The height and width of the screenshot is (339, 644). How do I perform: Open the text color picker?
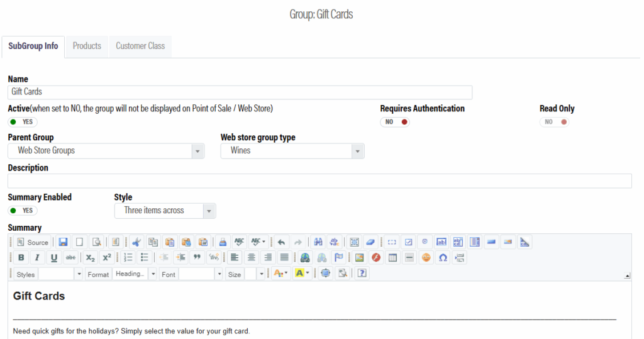[280, 274]
